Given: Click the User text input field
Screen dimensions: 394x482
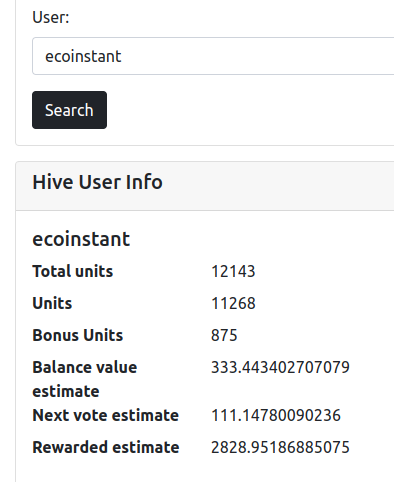Looking at the screenshot, I should [x=213, y=56].
